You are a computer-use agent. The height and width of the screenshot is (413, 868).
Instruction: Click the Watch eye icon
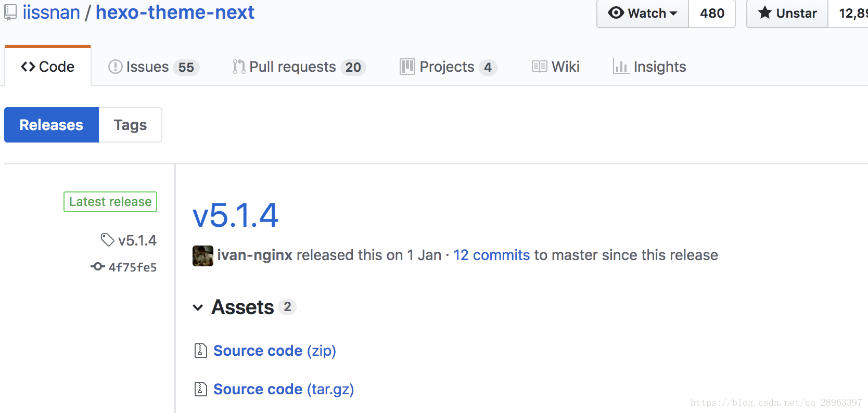point(616,12)
